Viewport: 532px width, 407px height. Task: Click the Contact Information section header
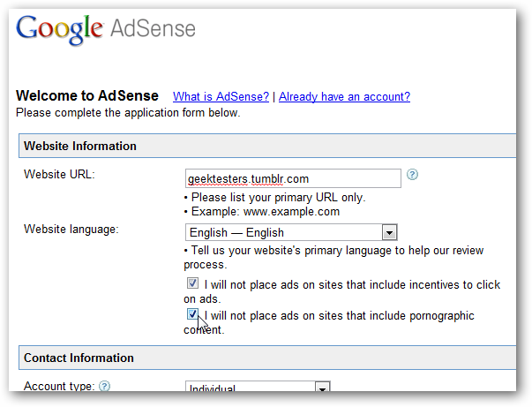coord(267,358)
